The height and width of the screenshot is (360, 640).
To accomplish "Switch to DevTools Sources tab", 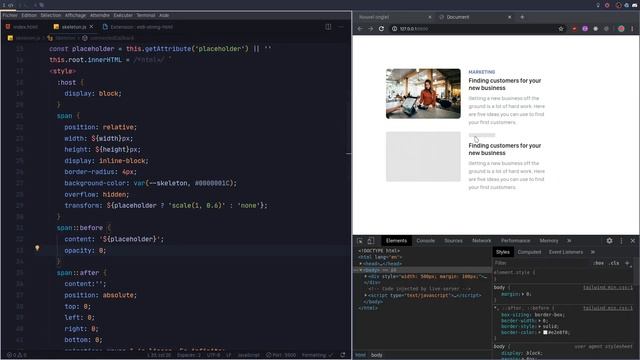I will pyautogui.click(x=453, y=241).
